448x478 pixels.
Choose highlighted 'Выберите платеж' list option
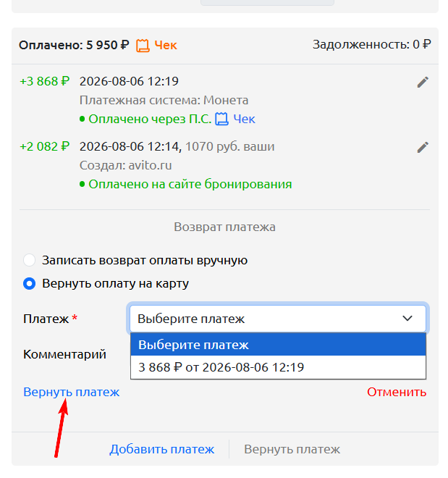(278, 345)
